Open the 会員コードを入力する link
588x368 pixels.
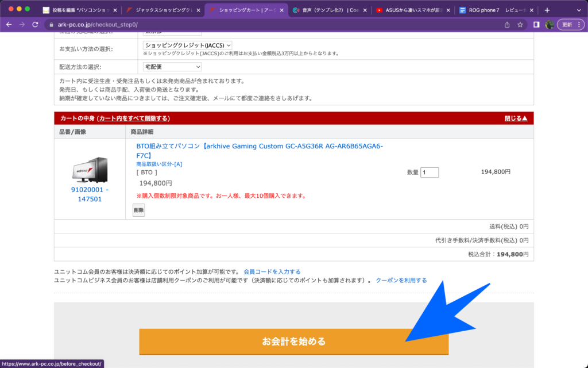coord(272,271)
